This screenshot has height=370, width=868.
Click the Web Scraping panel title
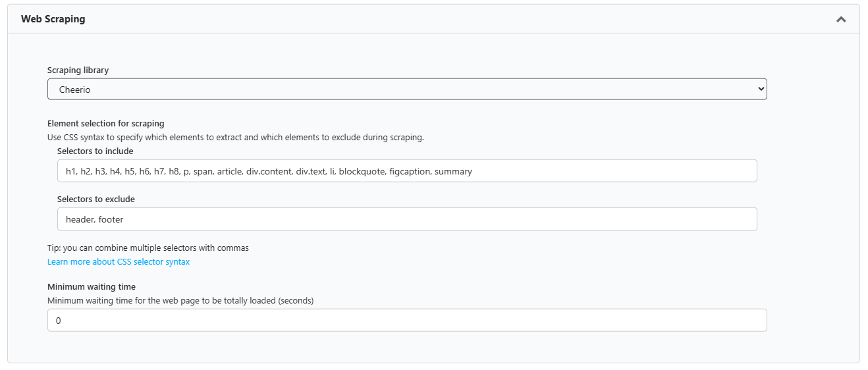click(x=53, y=19)
